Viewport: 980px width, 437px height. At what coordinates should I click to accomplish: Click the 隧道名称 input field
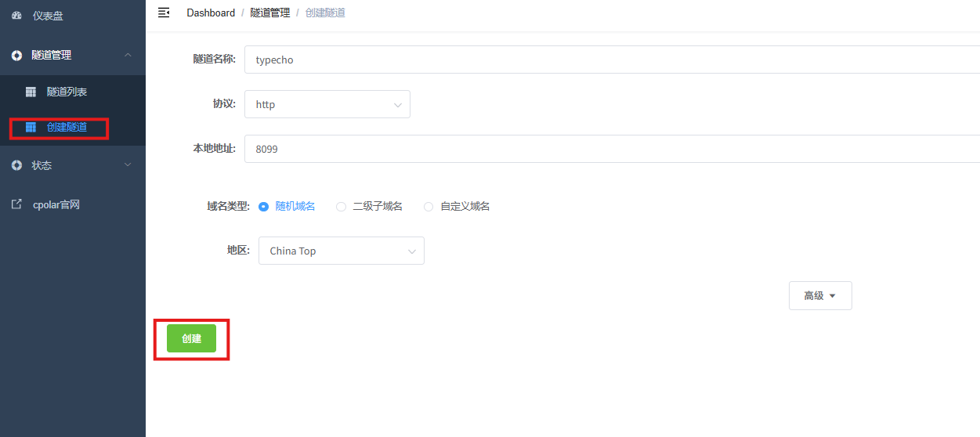pyautogui.click(x=611, y=60)
